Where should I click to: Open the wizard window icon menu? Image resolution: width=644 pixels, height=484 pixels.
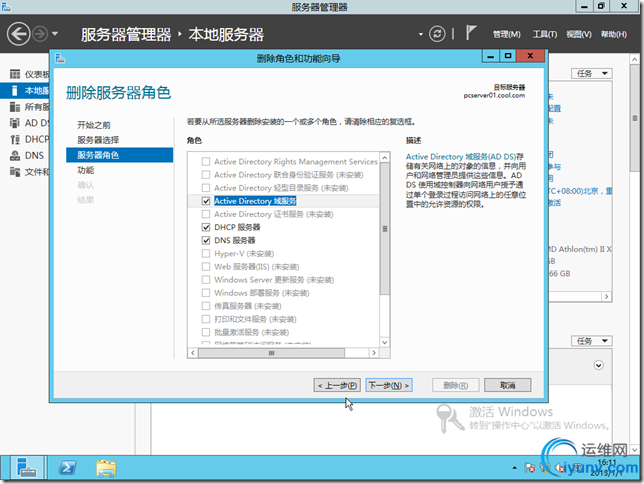[60, 58]
